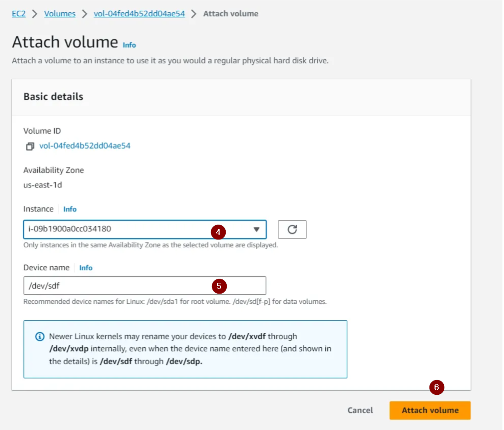Image resolution: width=504 pixels, height=430 pixels.
Task: Select the instance i-09b1900a0cc034180 combo box
Action: 145,229
